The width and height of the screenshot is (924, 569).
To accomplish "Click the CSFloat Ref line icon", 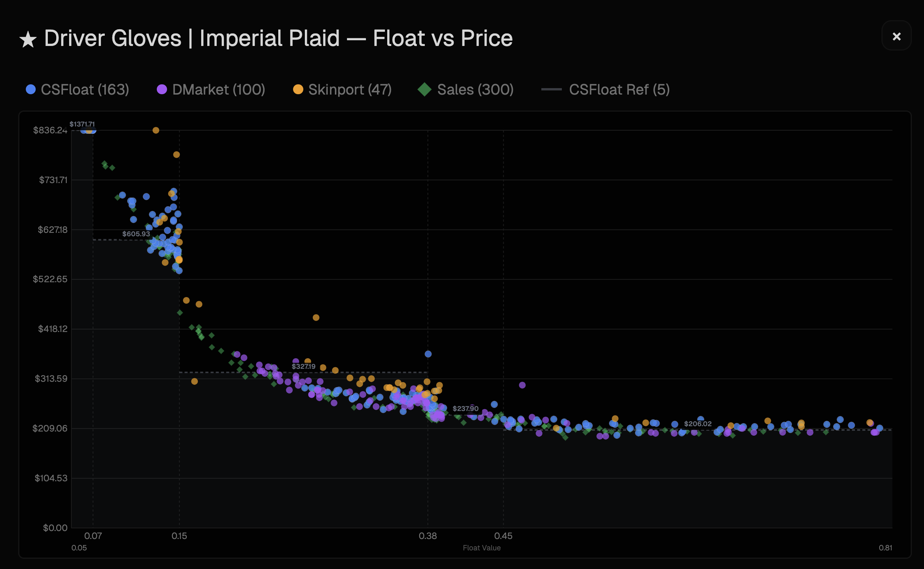I will (x=552, y=90).
